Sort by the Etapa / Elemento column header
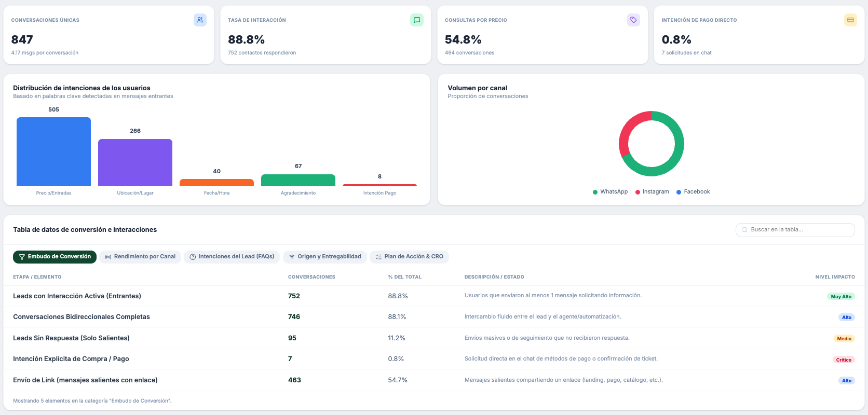 37,277
